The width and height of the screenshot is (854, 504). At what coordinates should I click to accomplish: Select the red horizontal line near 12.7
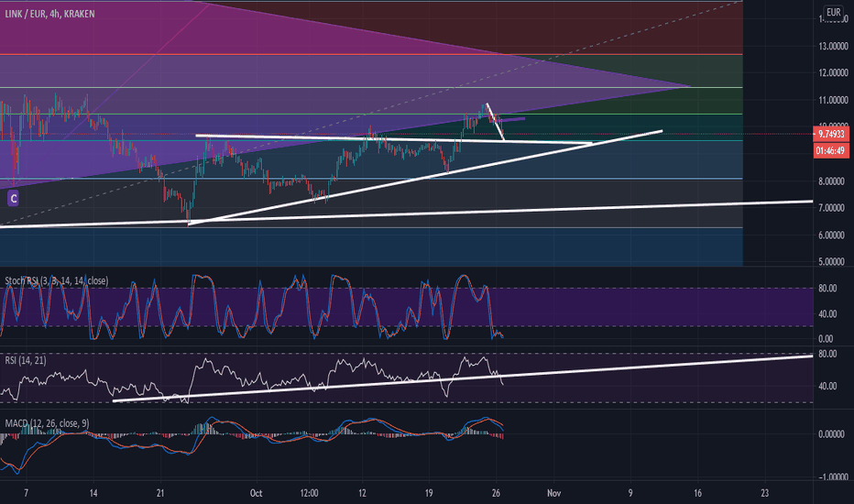click(371, 54)
